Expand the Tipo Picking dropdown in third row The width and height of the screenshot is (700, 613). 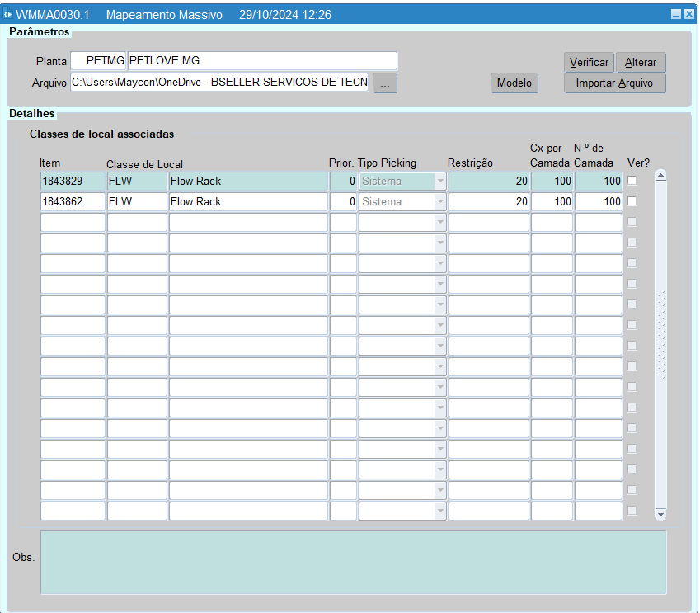(439, 223)
